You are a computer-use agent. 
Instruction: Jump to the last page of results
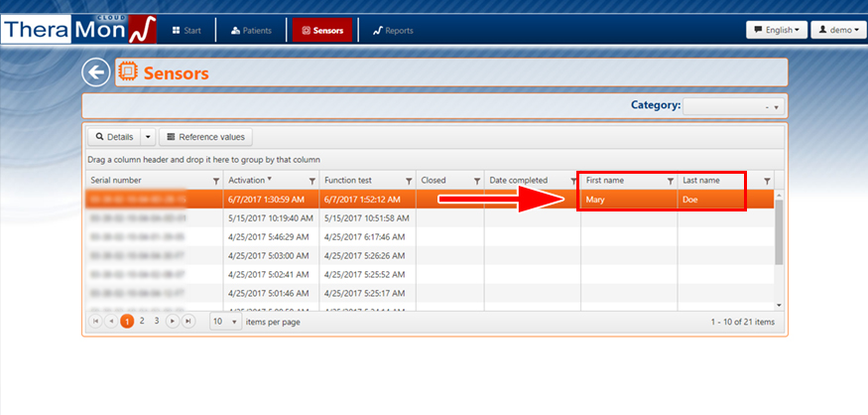coord(188,322)
